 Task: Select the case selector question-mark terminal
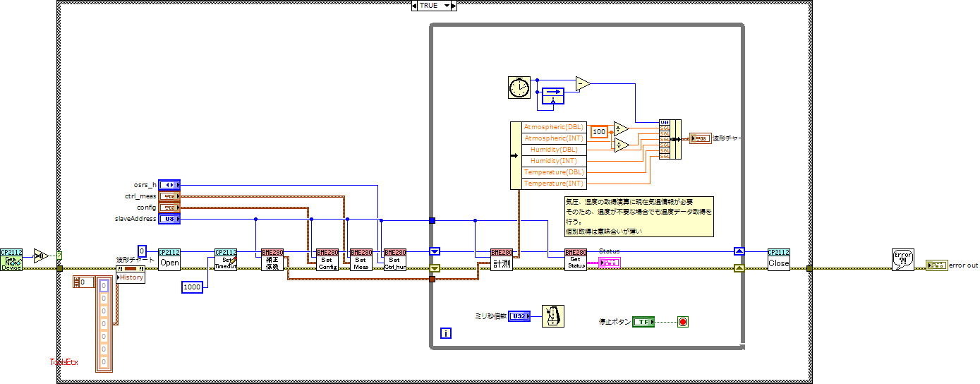pos(59,256)
